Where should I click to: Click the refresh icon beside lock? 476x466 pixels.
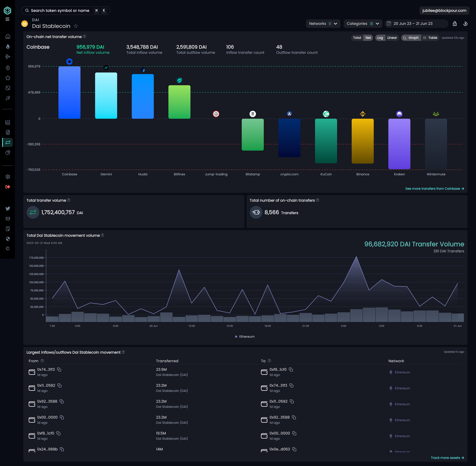point(465,24)
